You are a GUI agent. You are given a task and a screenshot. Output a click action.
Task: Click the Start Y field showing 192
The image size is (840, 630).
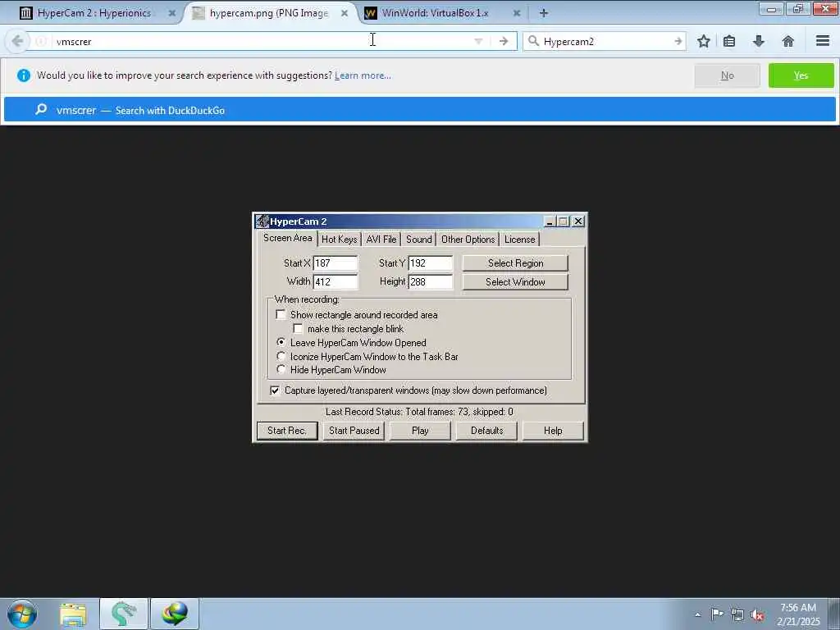tap(430, 263)
